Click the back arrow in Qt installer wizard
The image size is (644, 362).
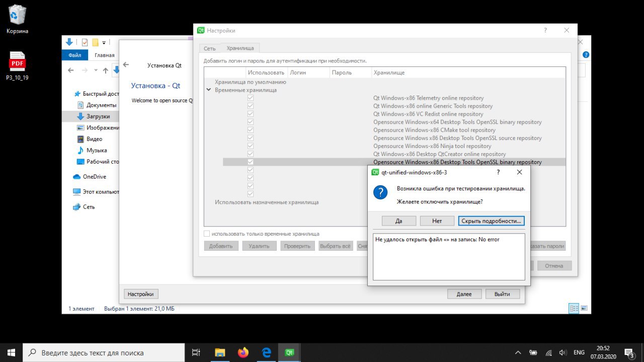126,65
